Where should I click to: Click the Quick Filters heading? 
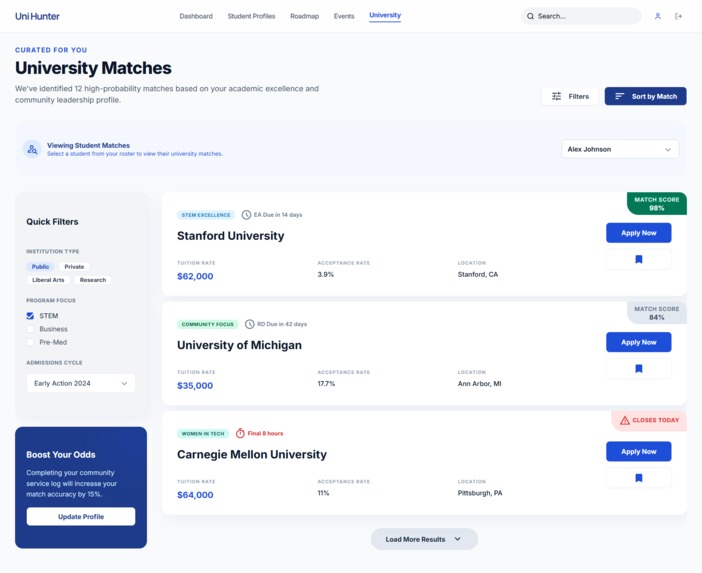(52, 222)
